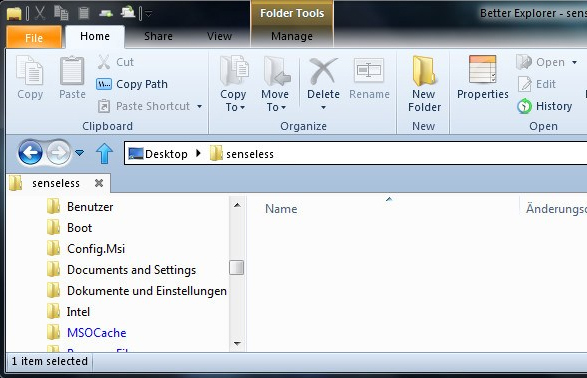Open the Copy To dropdown button
Viewport: 587px width, 378px height.
point(233,83)
